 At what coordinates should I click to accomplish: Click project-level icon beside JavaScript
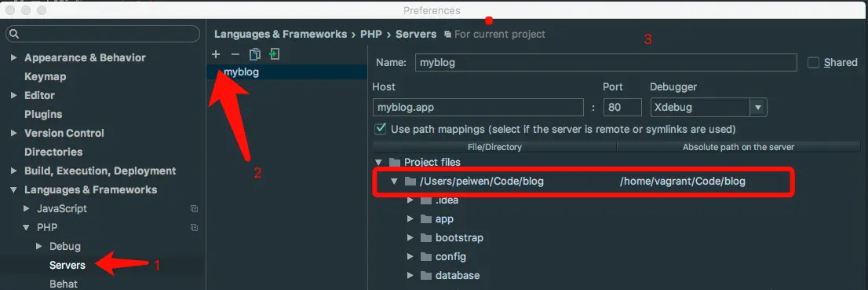(x=195, y=209)
